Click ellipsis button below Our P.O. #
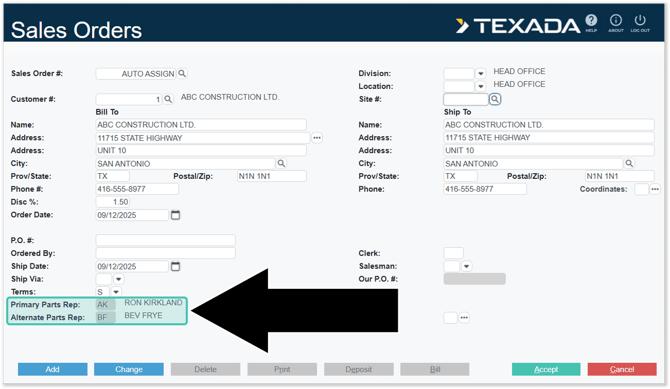670x389 pixels. (464, 318)
